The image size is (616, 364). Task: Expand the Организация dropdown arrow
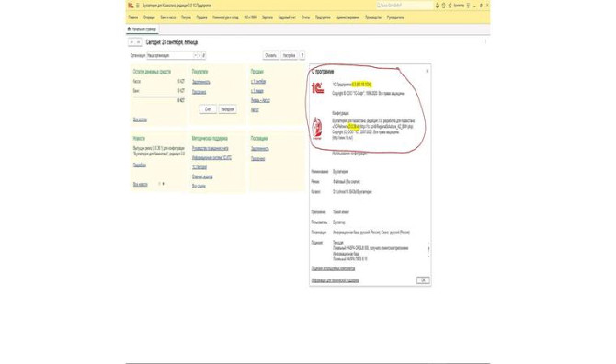pos(196,56)
